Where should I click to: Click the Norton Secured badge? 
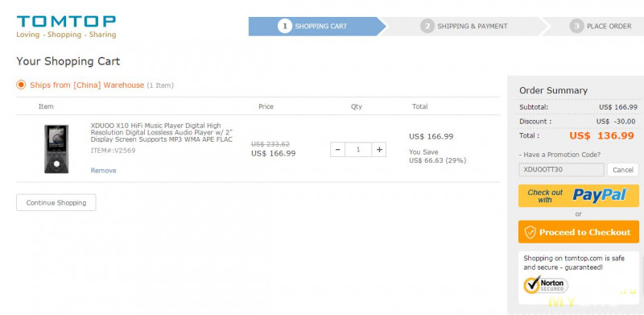pyautogui.click(x=546, y=284)
